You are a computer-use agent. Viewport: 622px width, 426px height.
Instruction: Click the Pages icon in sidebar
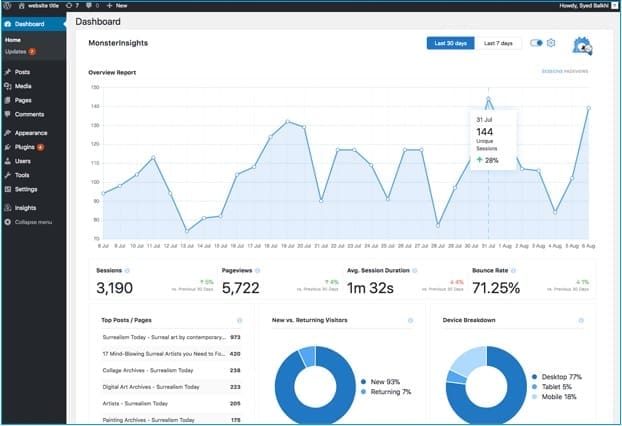click(x=8, y=100)
